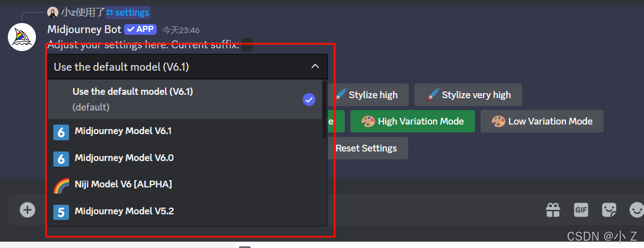644x248 pixels.
Task: Click the checkmark on default model option
Action: click(x=309, y=100)
